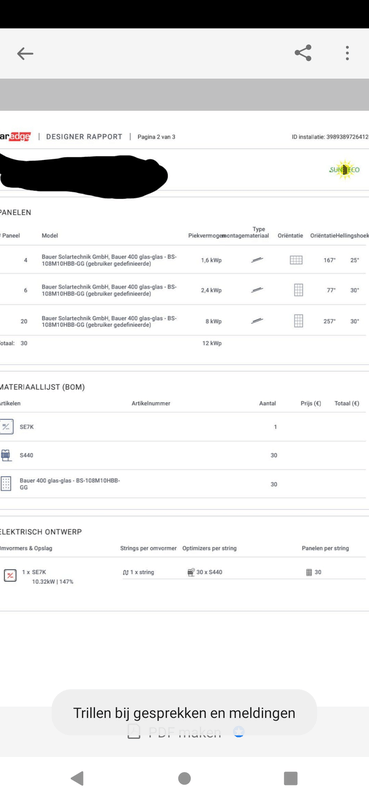
Task: Click the 'PANELEN' section heading
Action: [15, 213]
